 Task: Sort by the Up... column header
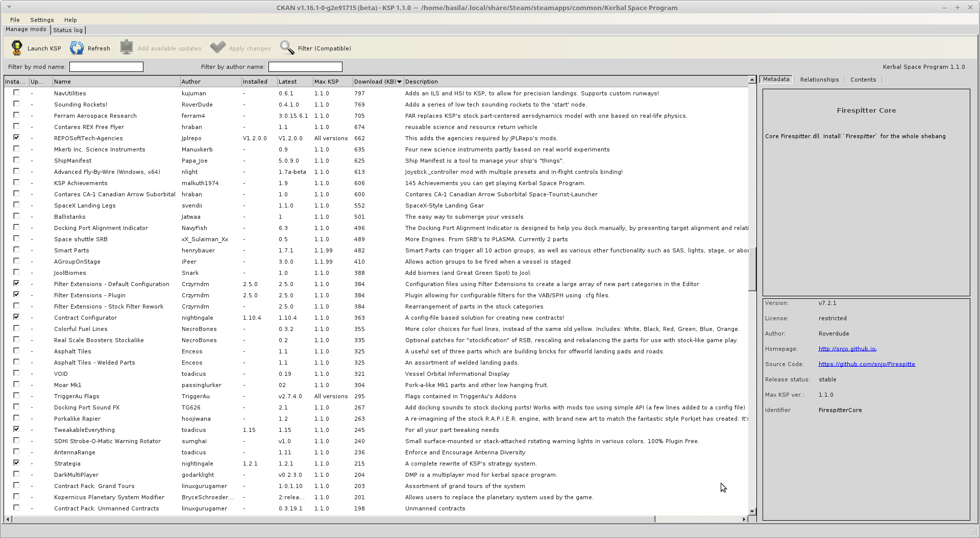(41, 82)
